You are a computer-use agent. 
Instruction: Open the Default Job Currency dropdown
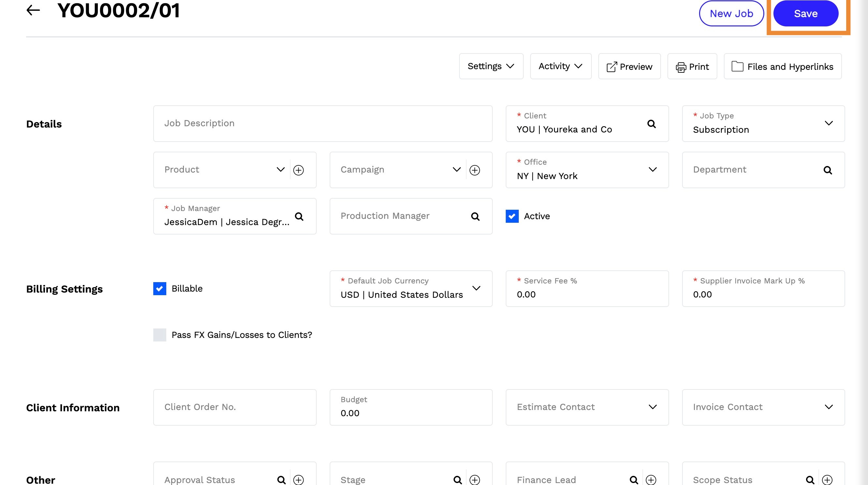pyautogui.click(x=476, y=289)
